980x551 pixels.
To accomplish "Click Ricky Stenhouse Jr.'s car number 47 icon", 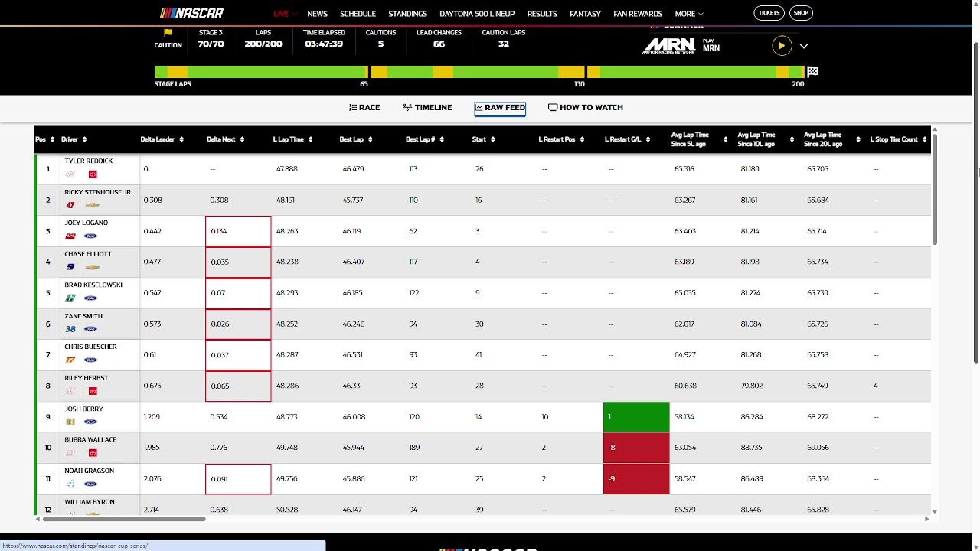I will pos(70,205).
